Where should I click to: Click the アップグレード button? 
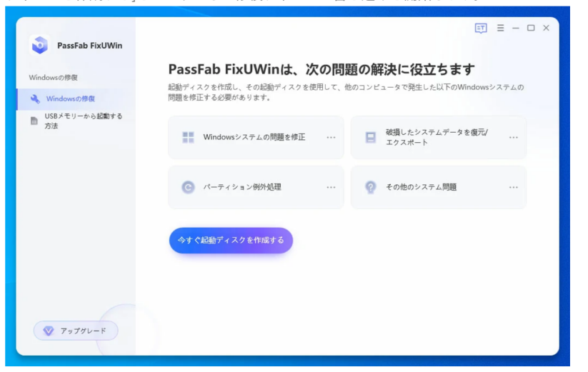(76, 331)
